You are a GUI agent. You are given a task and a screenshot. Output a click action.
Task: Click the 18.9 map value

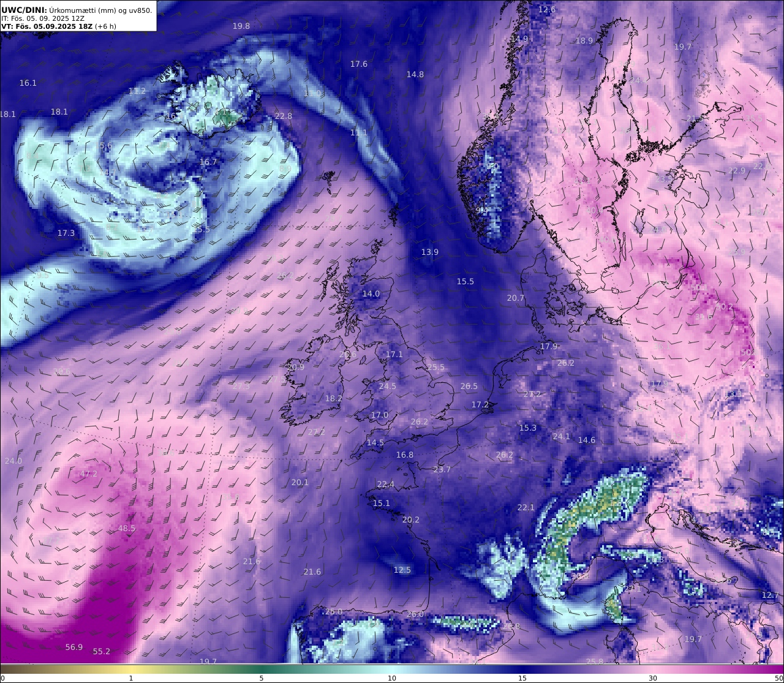pyautogui.click(x=584, y=41)
